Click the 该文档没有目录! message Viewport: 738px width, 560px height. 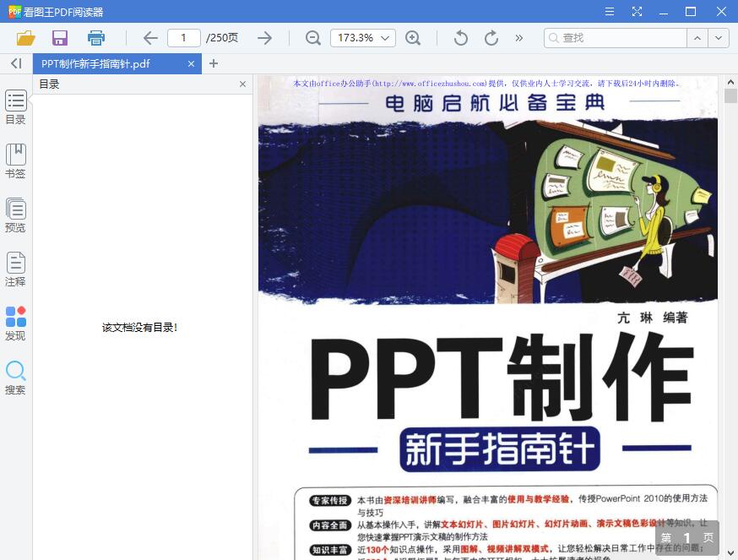pos(140,328)
